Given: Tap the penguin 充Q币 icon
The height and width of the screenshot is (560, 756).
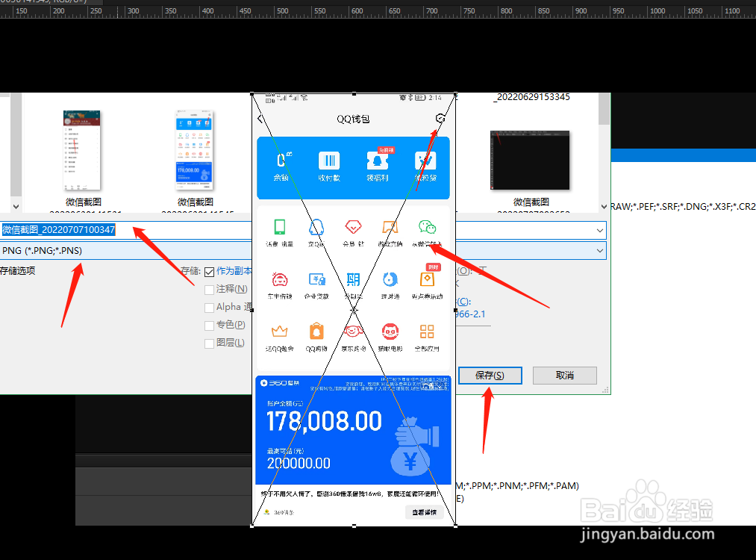Looking at the screenshot, I should (316, 227).
